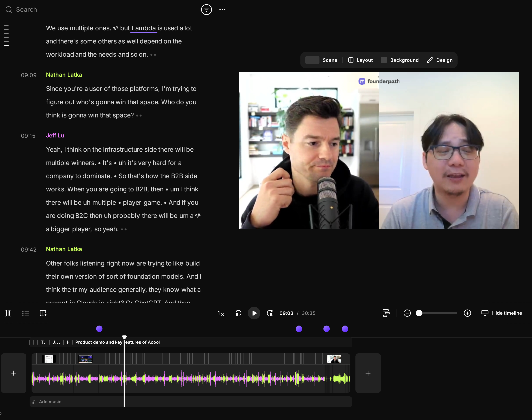The image size is (532, 420).
Task: Click the plus button left of the timeline
Action: tap(14, 373)
